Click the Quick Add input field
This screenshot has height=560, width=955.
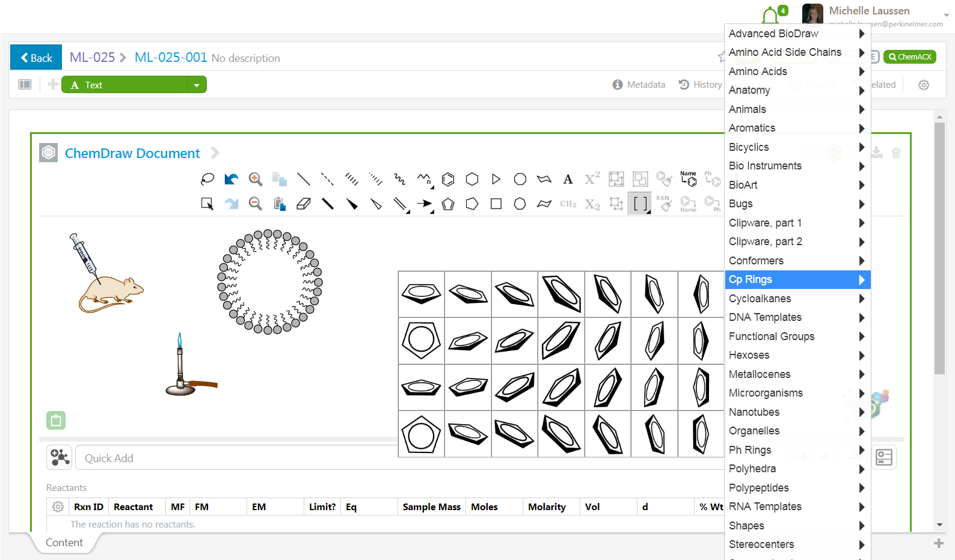(241, 458)
